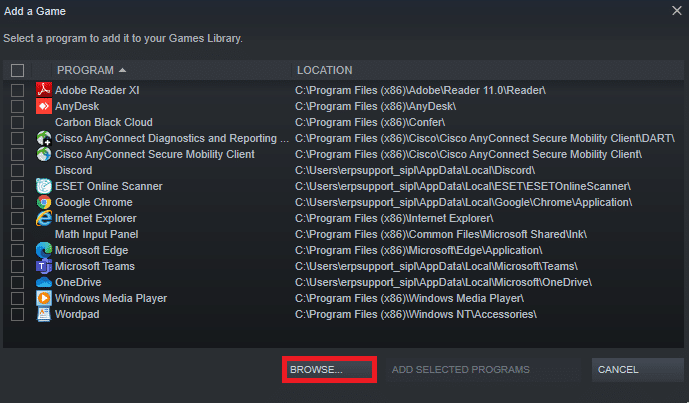Select the AnyDesk program name
Viewport: 689px width, 403px height.
77,106
